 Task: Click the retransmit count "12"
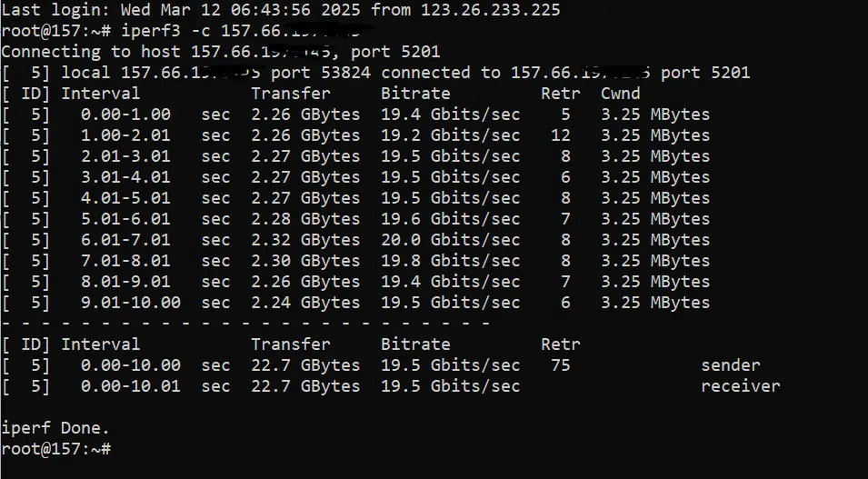(560, 135)
